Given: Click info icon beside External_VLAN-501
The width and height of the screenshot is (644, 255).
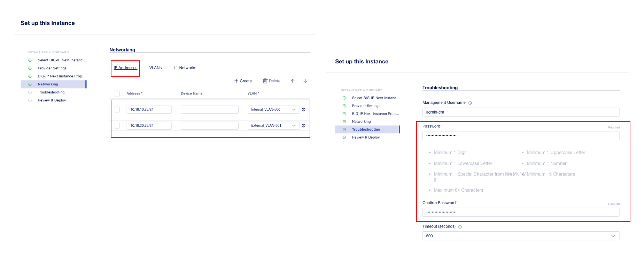Looking at the screenshot, I should point(303,125).
